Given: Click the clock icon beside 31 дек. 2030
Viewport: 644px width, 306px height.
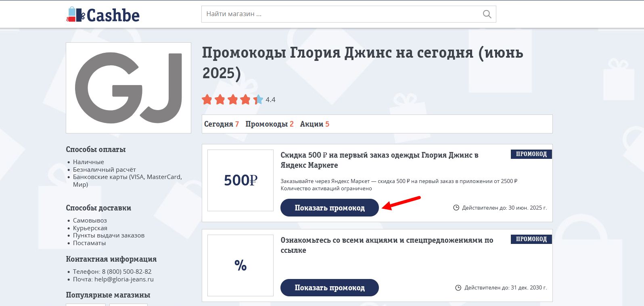Looking at the screenshot, I should [458, 288].
